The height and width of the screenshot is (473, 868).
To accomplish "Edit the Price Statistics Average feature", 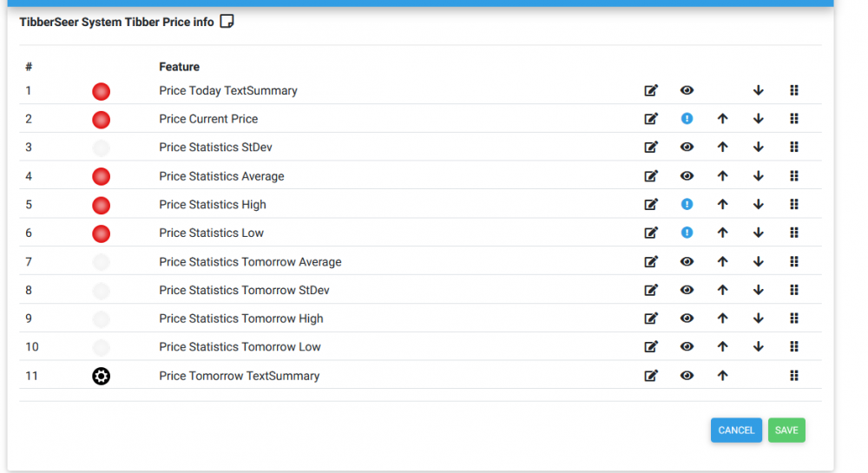I will (651, 176).
